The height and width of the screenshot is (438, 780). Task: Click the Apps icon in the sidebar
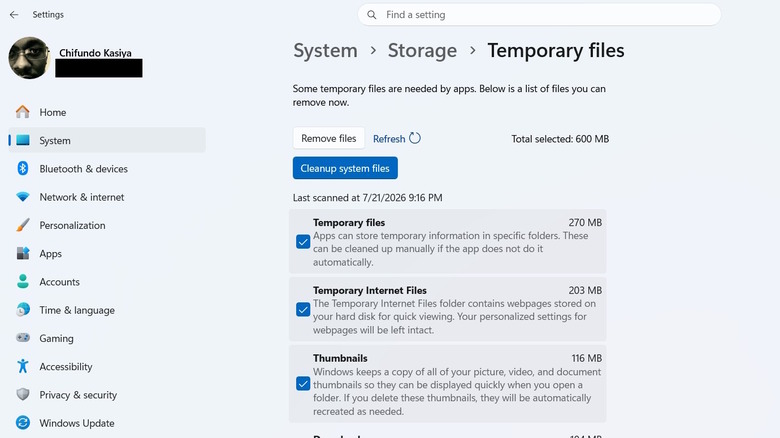[x=23, y=253]
